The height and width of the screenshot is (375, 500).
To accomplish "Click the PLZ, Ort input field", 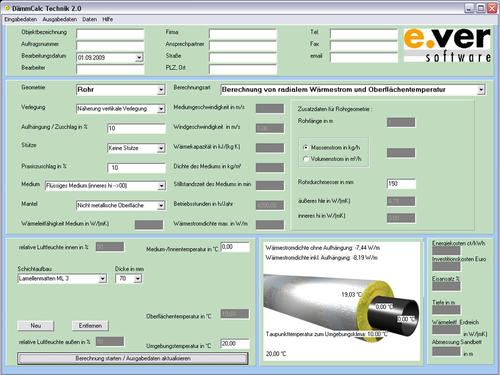I will (x=243, y=69).
